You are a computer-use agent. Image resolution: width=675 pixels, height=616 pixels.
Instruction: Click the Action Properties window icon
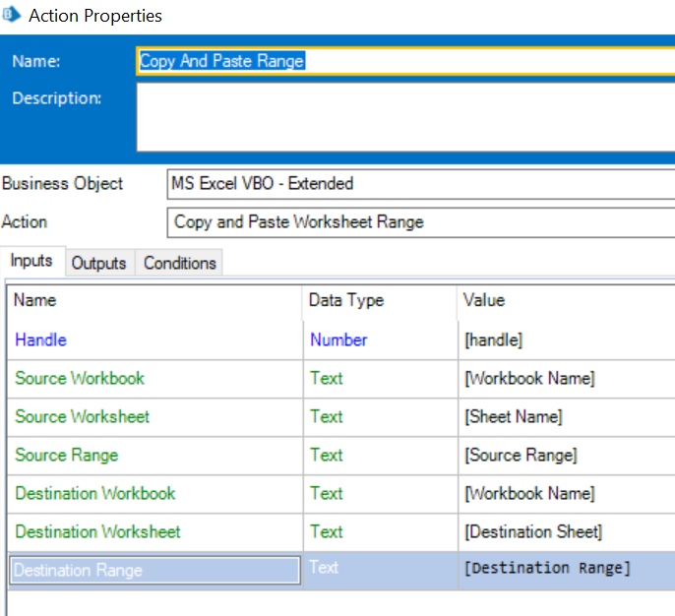pos(11,16)
